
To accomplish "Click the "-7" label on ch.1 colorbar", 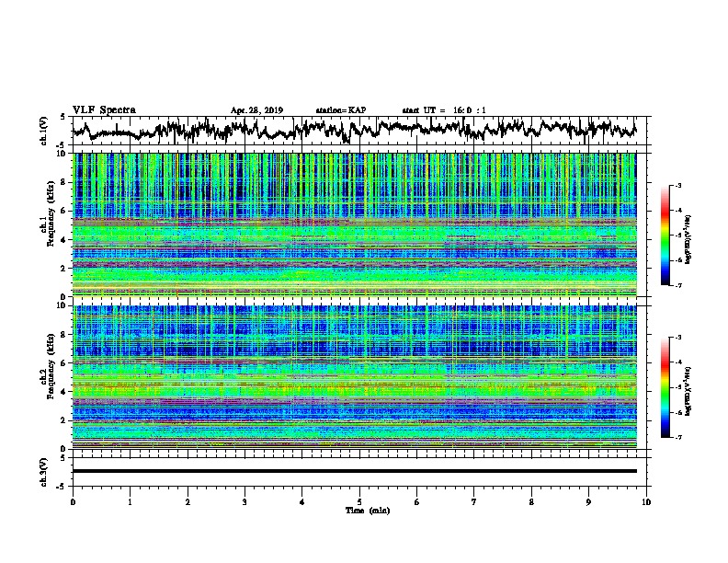I will point(677,286).
